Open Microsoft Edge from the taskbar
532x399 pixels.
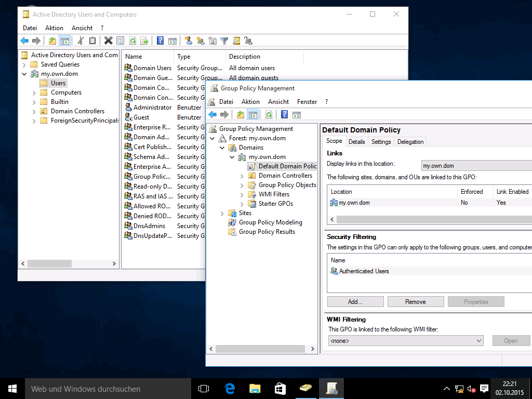(230, 389)
